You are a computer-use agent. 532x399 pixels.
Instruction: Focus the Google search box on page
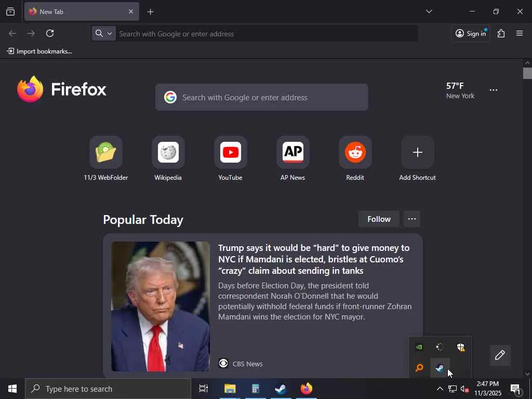click(x=262, y=97)
